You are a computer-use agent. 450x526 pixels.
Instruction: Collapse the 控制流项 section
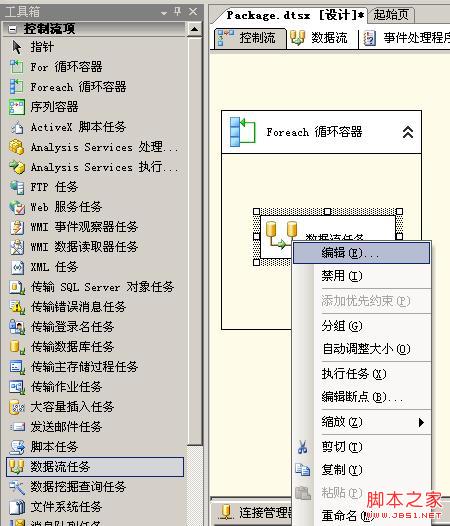click(x=12, y=30)
